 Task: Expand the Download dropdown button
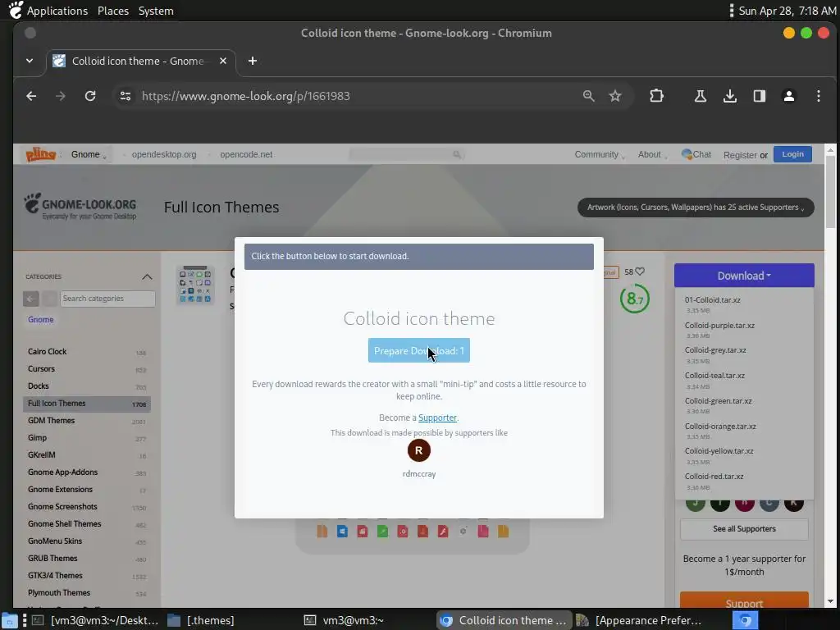pos(744,276)
